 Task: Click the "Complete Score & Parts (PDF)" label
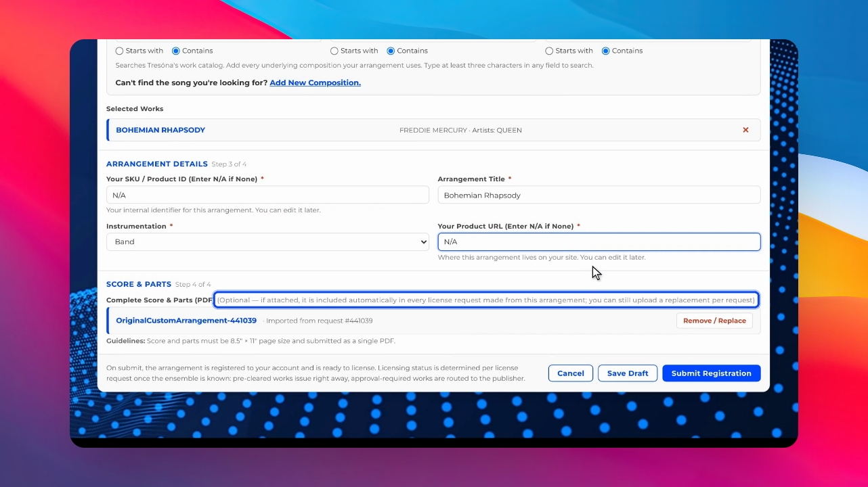tap(160, 300)
